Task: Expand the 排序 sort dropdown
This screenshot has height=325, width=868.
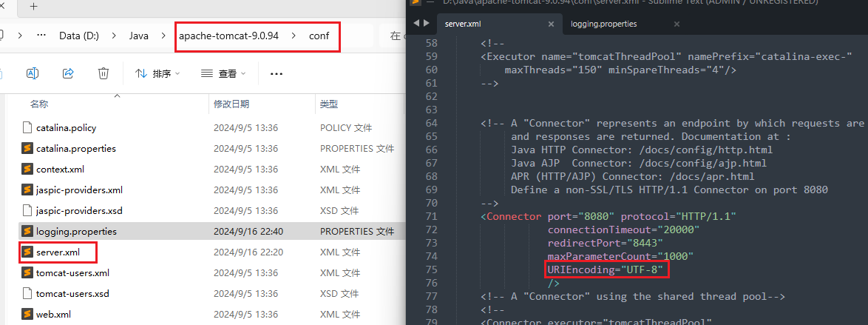Action: click(157, 73)
